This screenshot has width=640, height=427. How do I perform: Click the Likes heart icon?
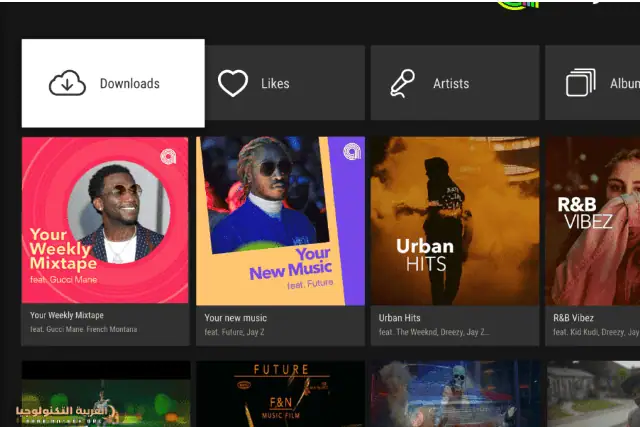(233, 83)
